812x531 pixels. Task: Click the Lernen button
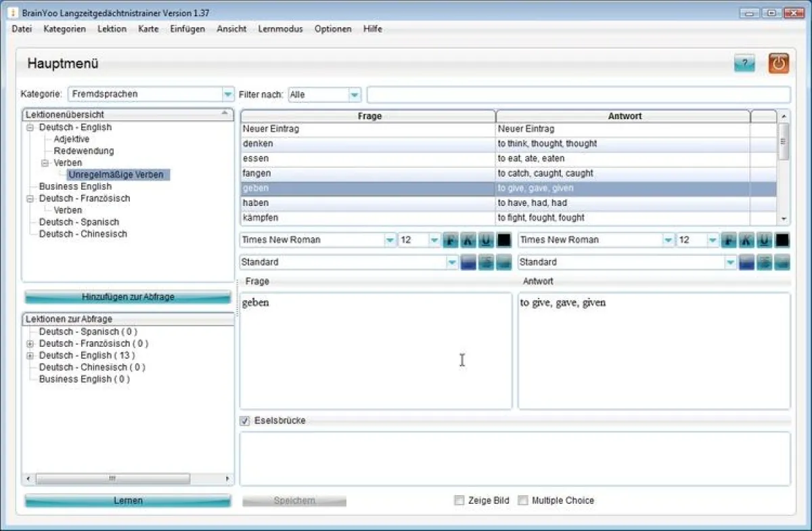coord(128,501)
